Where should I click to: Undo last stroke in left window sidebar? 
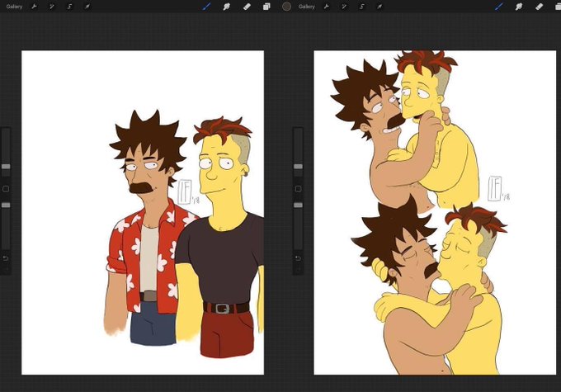point(6,258)
